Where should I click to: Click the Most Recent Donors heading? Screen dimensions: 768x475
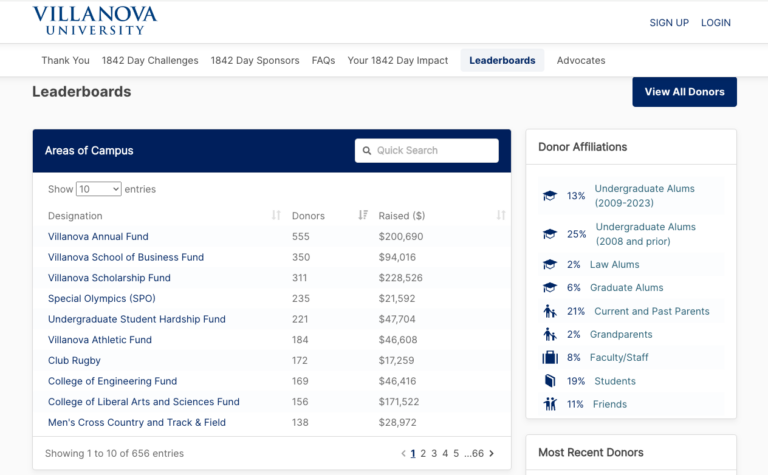591,452
